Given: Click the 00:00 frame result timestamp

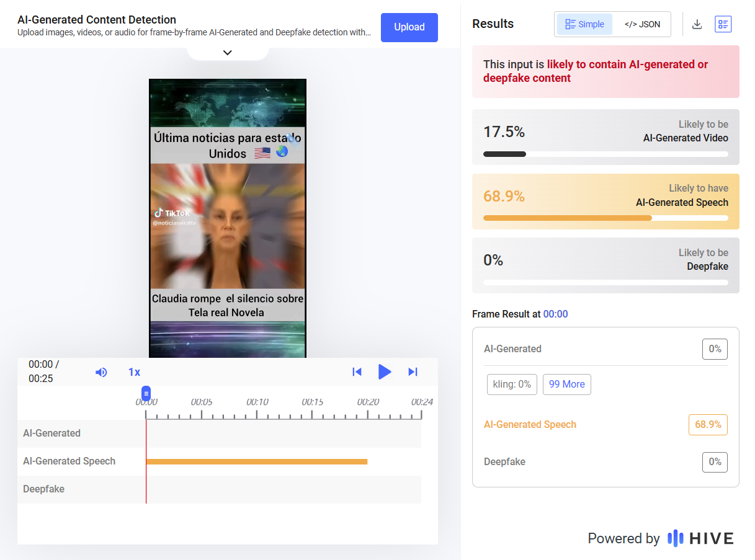Looking at the screenshot, I should click(555, 314).
